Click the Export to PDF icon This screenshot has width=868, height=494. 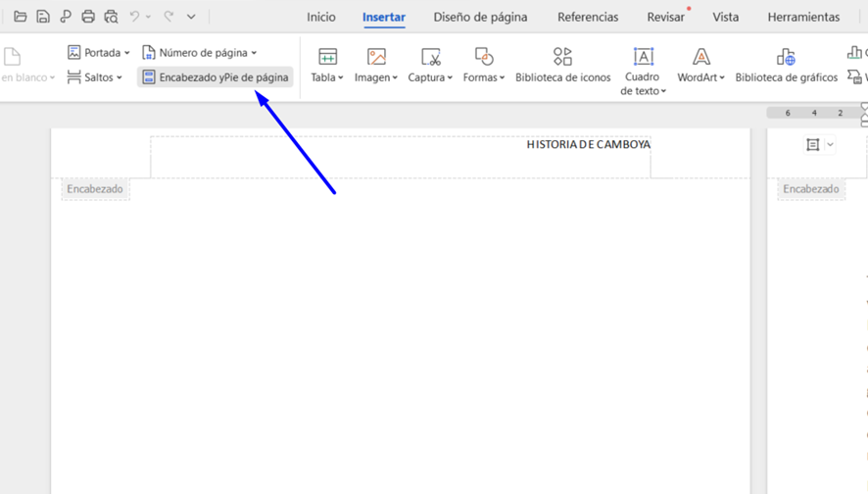[66, 17]
